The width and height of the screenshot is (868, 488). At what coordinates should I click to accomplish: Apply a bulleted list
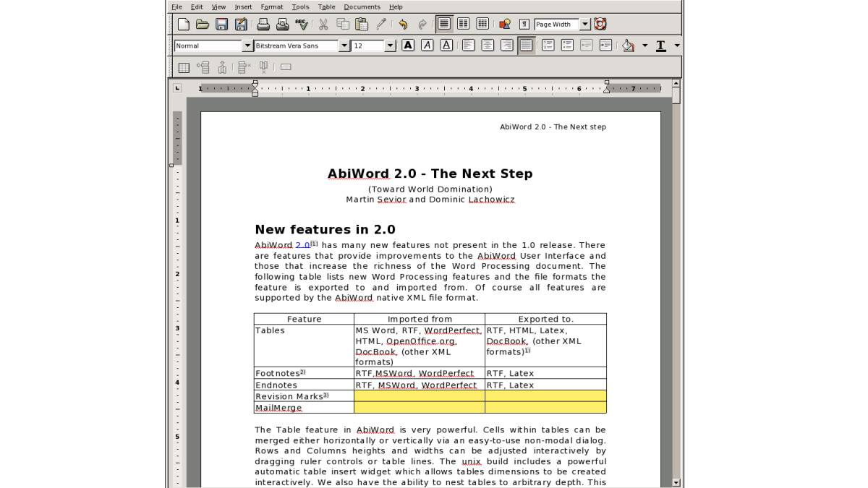click(568, 46)
